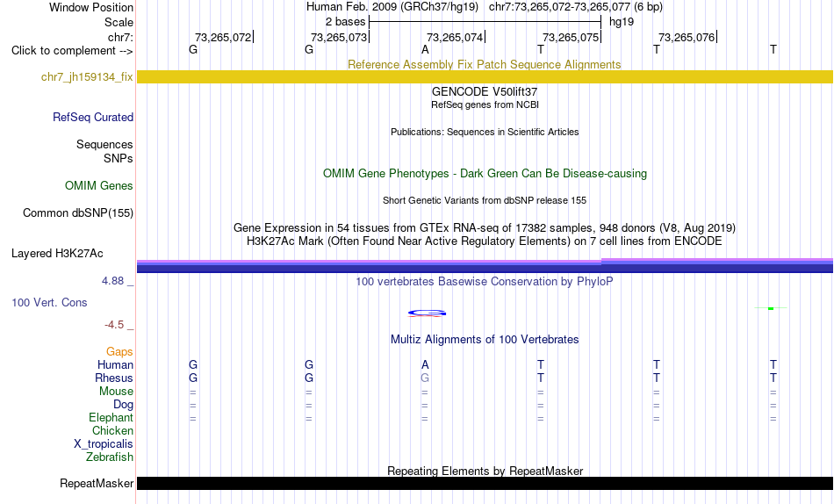Click 'Multiz Alignments of 100 Vertebrates' title
This screenshot has width=834, height=504.
pyautogui.click(x=485, y=340)
